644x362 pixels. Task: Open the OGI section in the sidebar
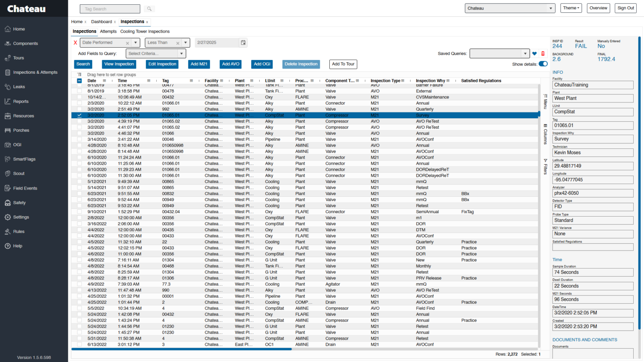coord(17,145)
